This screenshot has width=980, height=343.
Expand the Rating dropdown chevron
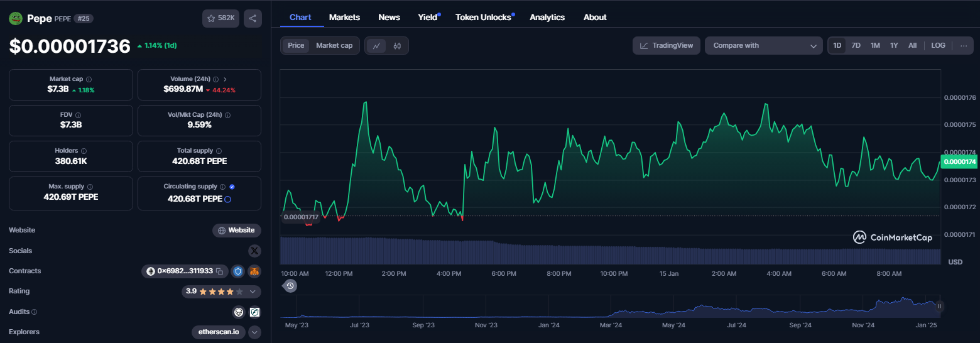click(x=253, y=291)
